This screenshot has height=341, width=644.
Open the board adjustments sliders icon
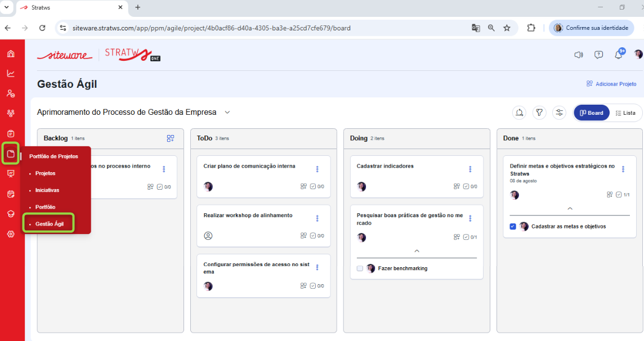coord(559,113)
